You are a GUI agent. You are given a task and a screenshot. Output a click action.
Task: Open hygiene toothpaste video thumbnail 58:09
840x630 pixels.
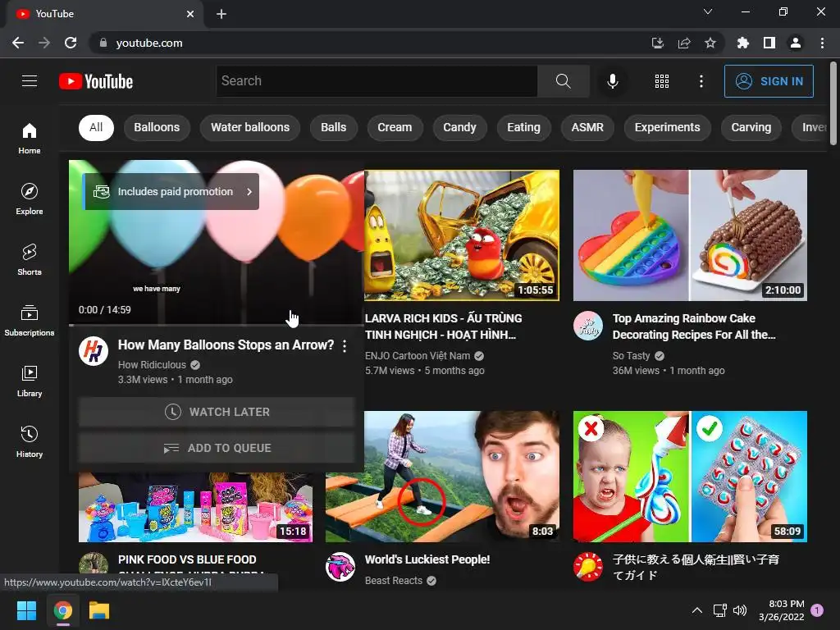[x=690, y=477]
